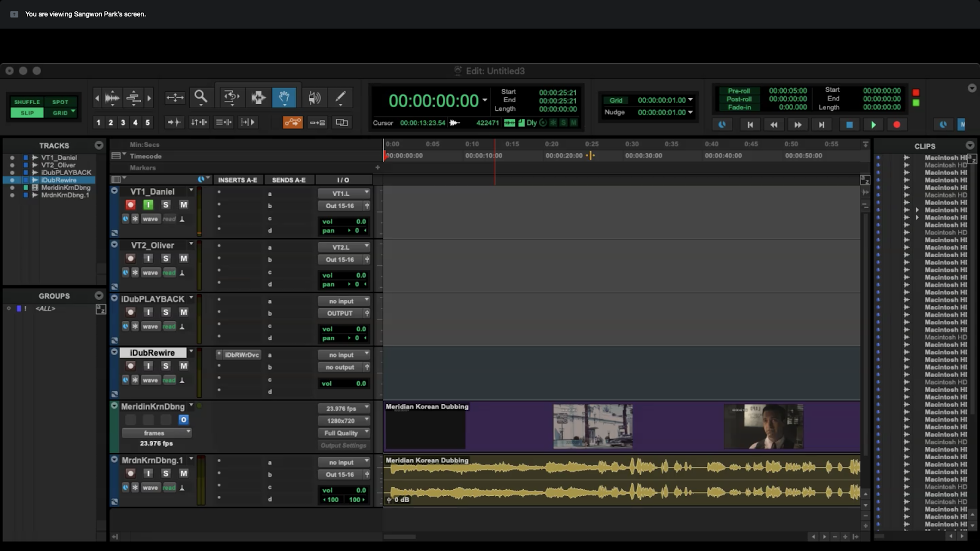Open the 23.976 fps video rate dropdown
This screenshot has height=551, width=980.
click(x=343, y=408)
